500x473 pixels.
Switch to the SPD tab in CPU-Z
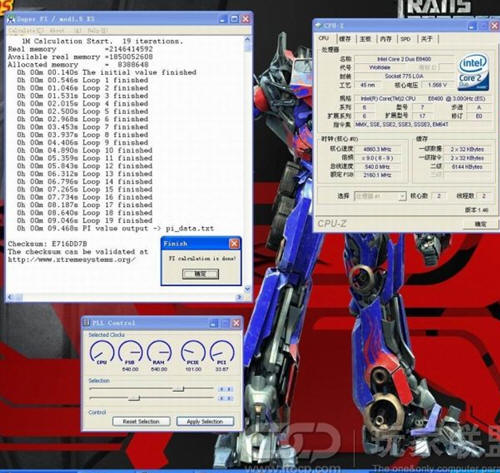[x=405, y=39]
